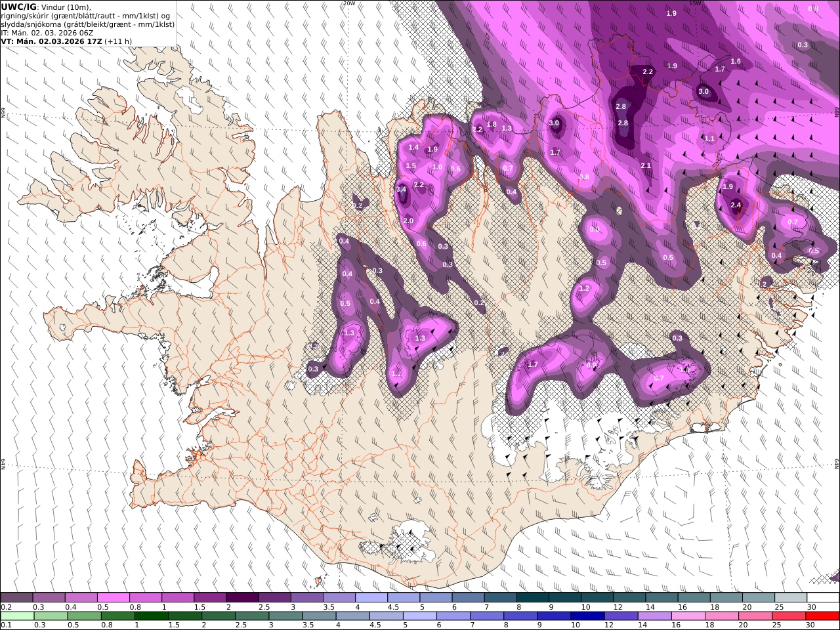The image size is (840, 630).
Task: Click the pale green 0.1 rain legend swatch
Action: [x=16, y=616]
